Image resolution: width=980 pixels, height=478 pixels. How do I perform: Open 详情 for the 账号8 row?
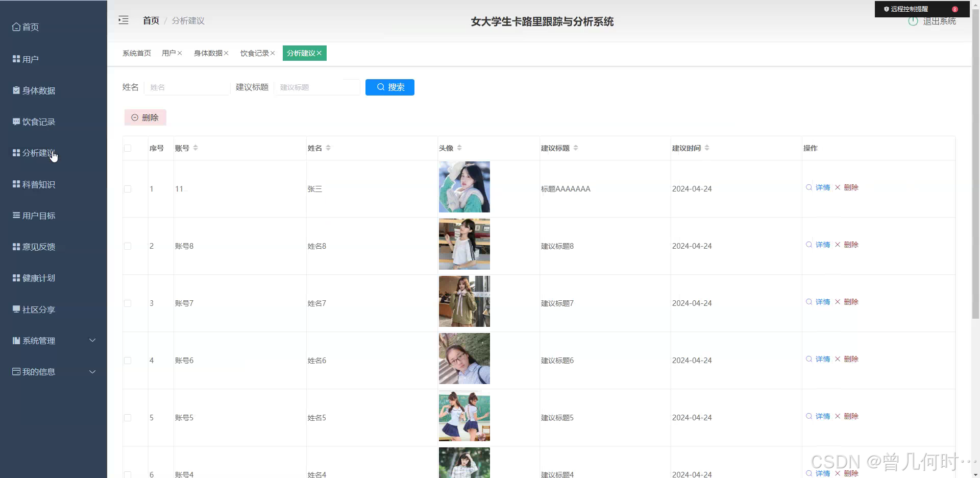[x=818, y=245]
